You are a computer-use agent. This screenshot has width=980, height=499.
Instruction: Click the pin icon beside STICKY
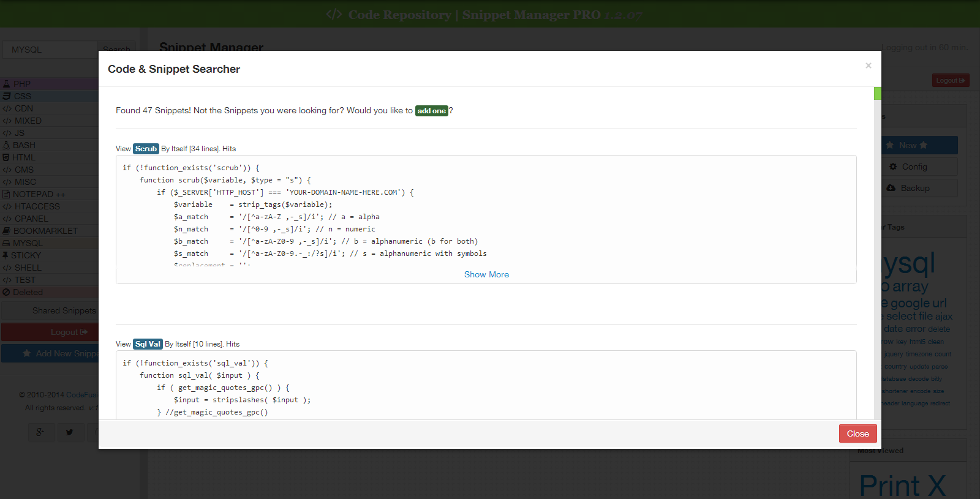click(x=6, y=255)
